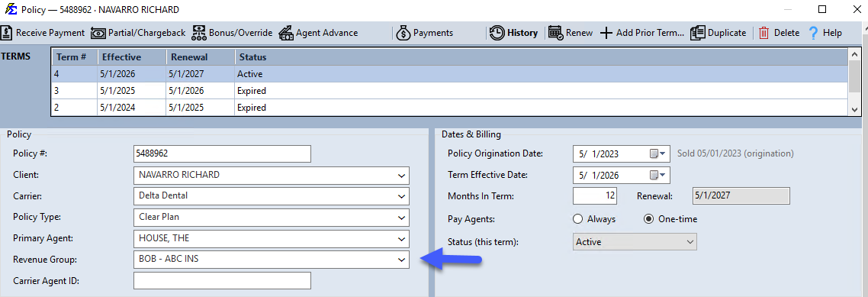Click the Delete trash can icon
This screenshot has height=297, width=868.
764,33
